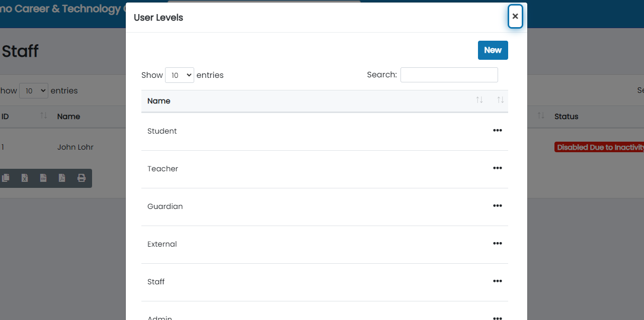Screen dimensions: 644x320
Task: Close the User Levels dialog
Action: 515,16
